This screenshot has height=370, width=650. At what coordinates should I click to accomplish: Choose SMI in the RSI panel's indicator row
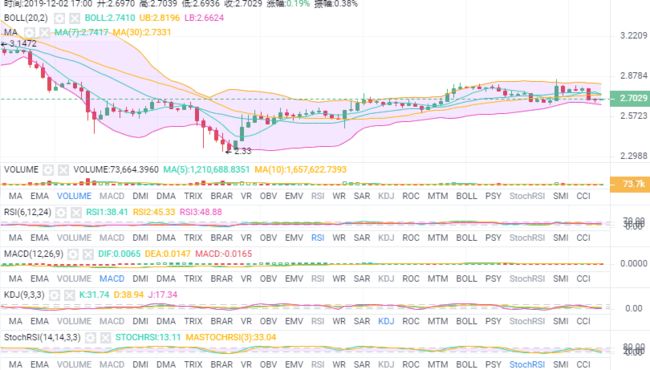[x=560, y=238]
